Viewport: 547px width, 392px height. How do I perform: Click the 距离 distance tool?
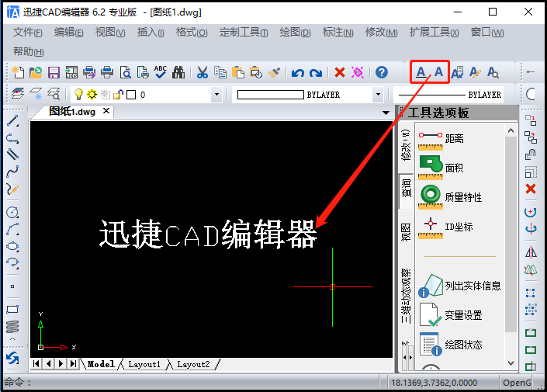click(x=441, y=139)
